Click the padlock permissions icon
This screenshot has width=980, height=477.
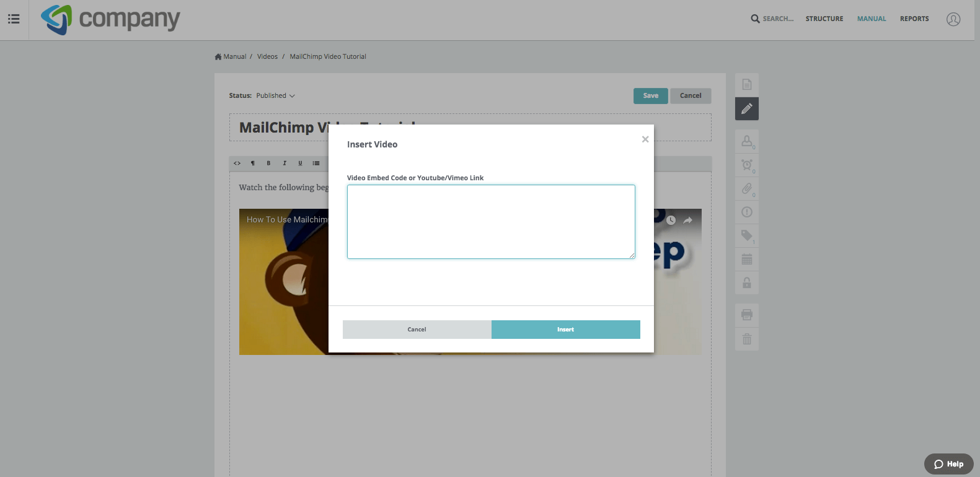pos(747,282)
